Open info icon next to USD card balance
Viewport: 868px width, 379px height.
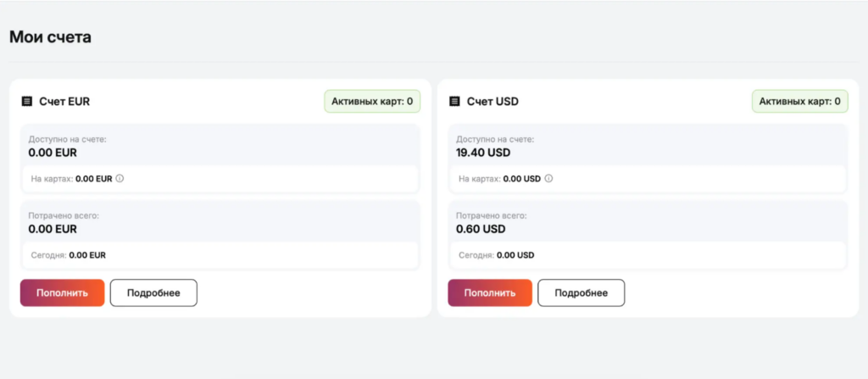click(548, 179)
